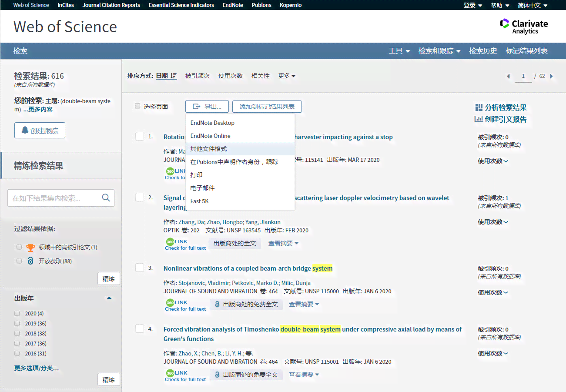This screenshot has width=566, height=392.
Task: Click 精炼 button under filter results
Action: tap(109, 279)
